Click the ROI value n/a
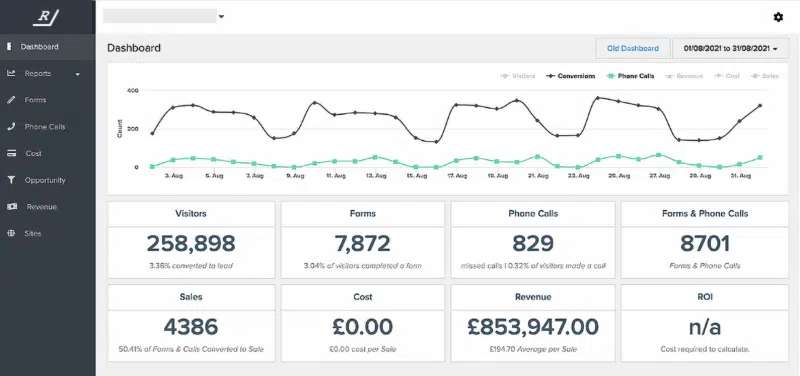The width and height of the screenshot is (800, 376). (705, 327)
